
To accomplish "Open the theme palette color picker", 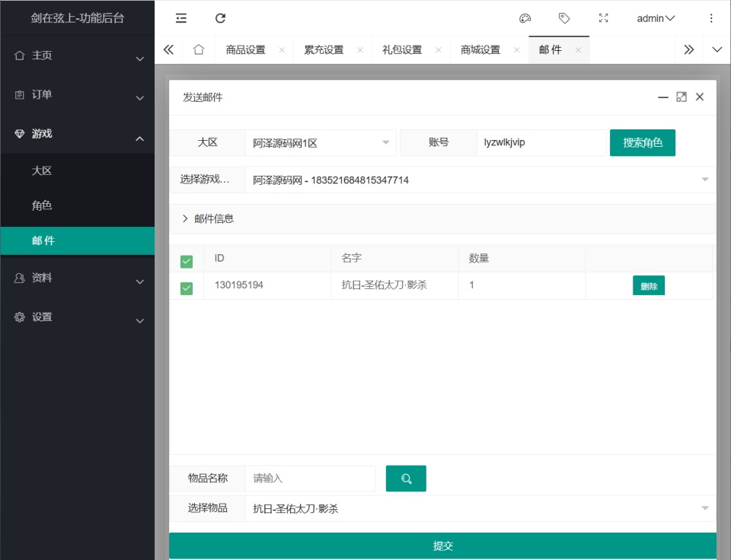I will [x=525, y=17].
